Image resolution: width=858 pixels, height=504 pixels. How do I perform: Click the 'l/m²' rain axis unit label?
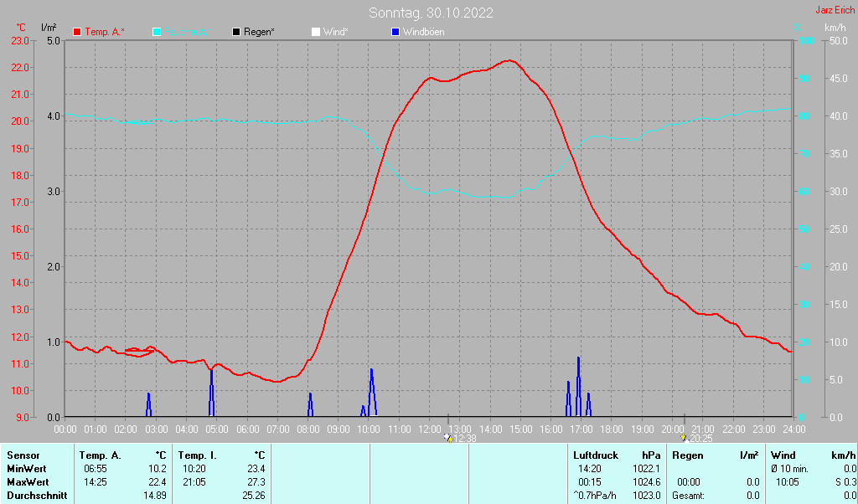tap(49, 28)
